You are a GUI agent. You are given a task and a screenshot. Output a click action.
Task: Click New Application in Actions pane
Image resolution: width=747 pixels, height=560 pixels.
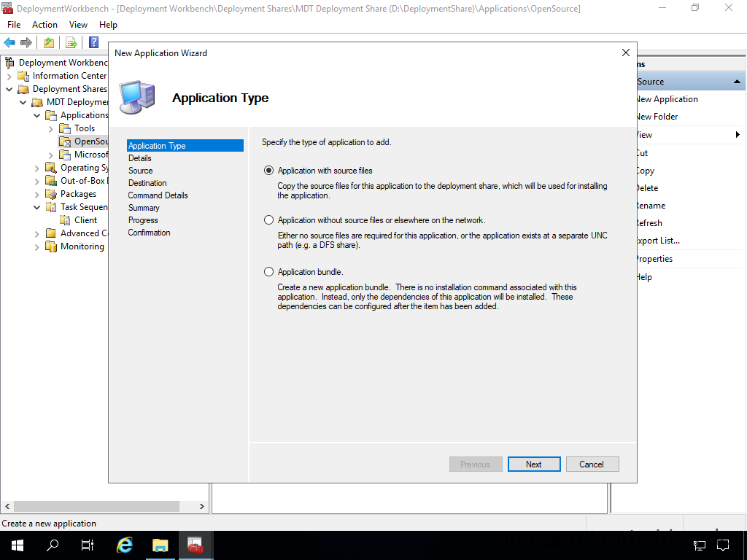[667, 99]
